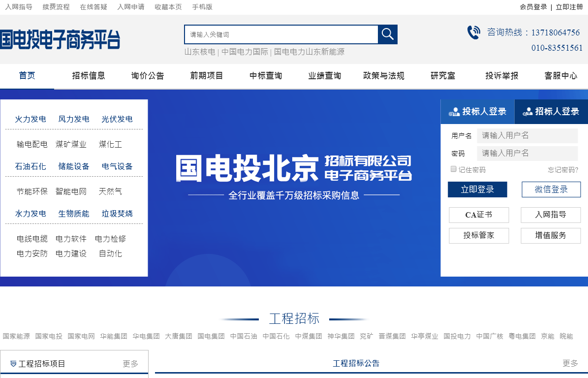Viewport: 588px width, 378px height.
Task: Open 投标管家 button
Action: [479, 235]
